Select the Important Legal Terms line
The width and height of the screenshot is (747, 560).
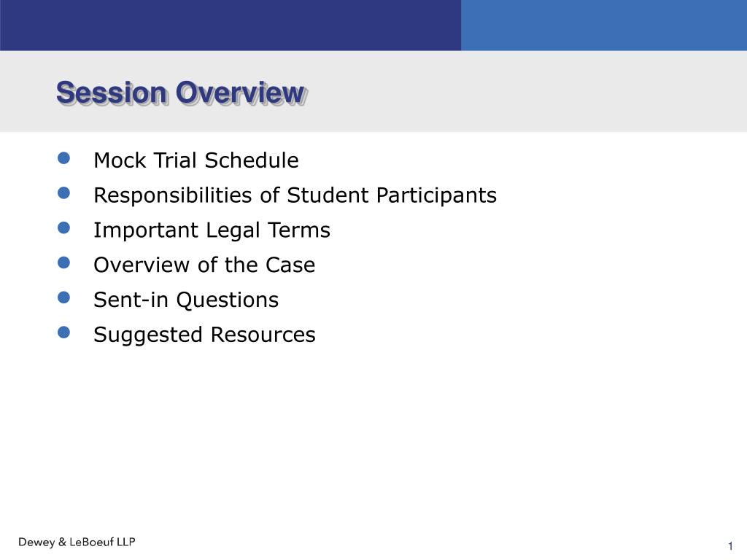point(212,230)
